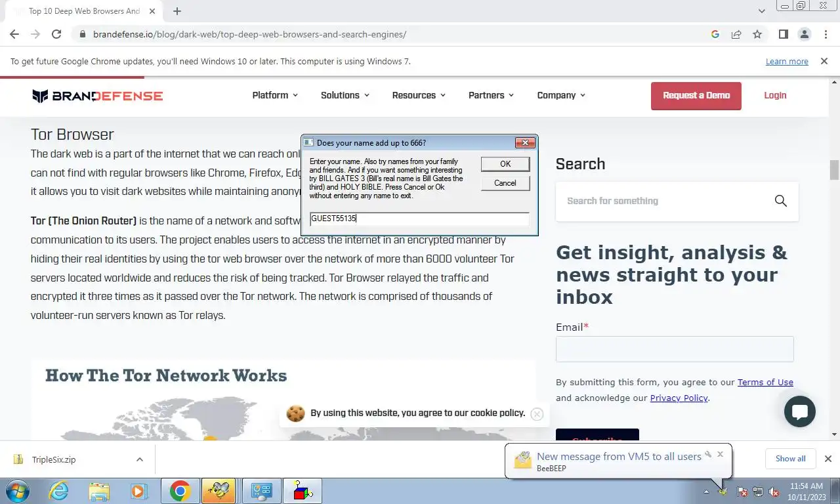Expand the Resources menu

tap(419, 95)
